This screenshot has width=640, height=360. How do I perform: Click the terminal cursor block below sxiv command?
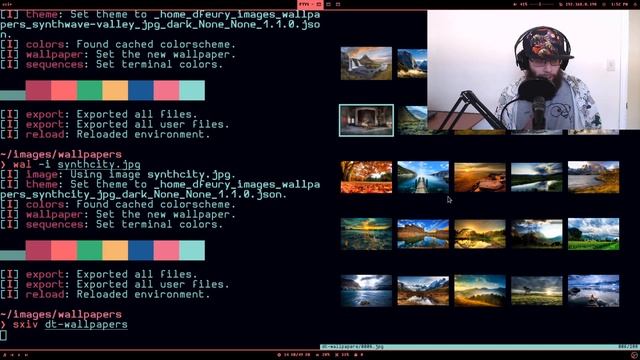coord(3,335)
